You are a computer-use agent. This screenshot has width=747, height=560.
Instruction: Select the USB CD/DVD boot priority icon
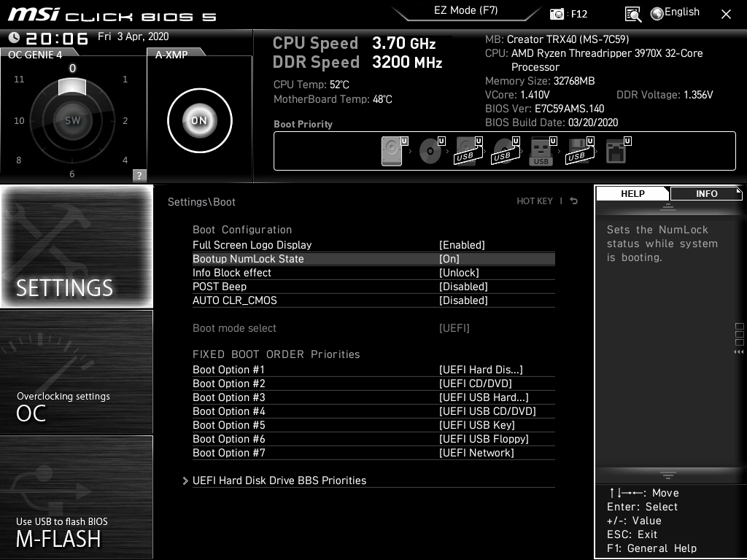point(505,151)
